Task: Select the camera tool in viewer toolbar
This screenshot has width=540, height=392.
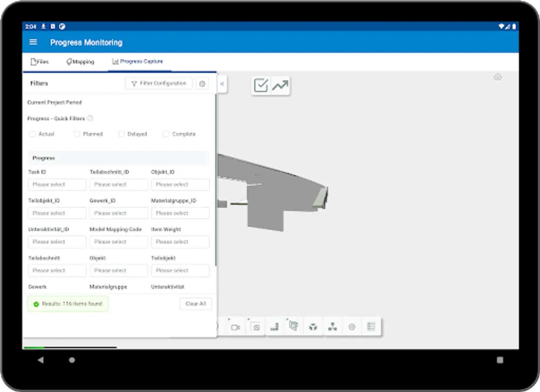Action: click(235, 327)
